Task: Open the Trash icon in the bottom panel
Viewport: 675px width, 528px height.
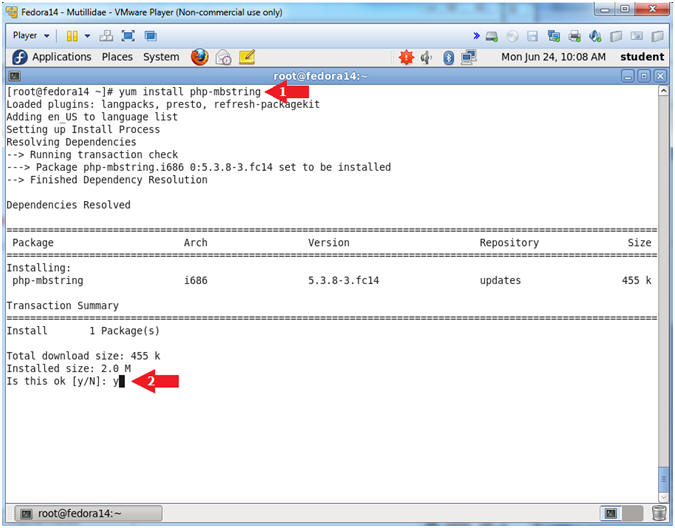Action: [659, 513]
